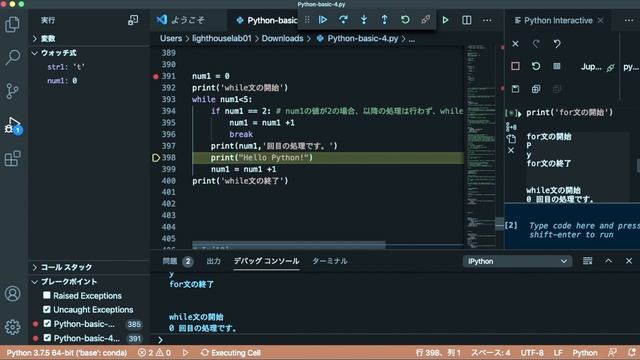
Task: Click the debug console input prompt
Action: coord(396,340)
